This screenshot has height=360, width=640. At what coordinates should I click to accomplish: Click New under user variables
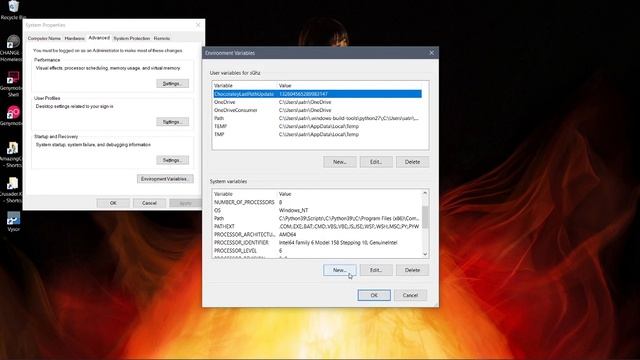[x=340, y=162]
